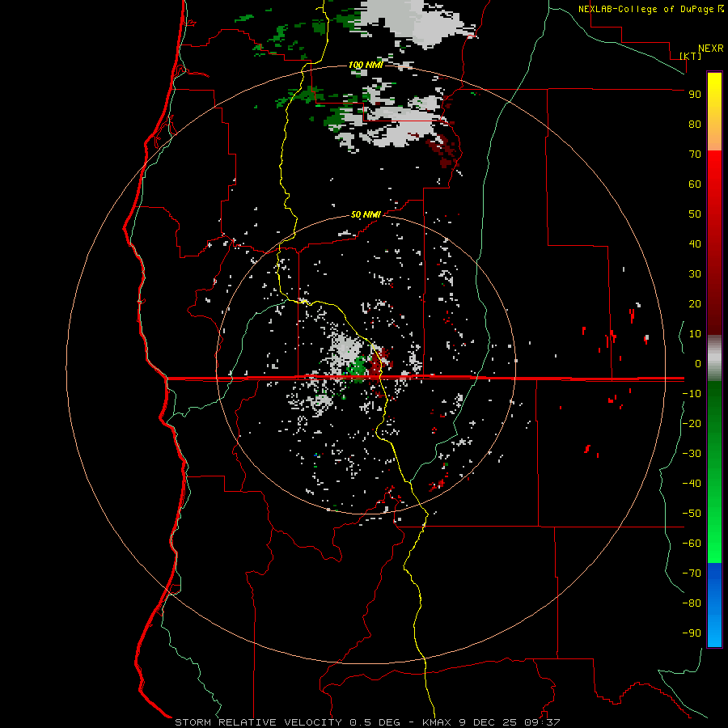
Task: Click the "STORM RELATIVE VELOCITY" caption text
Action: [x=258, y=722]
